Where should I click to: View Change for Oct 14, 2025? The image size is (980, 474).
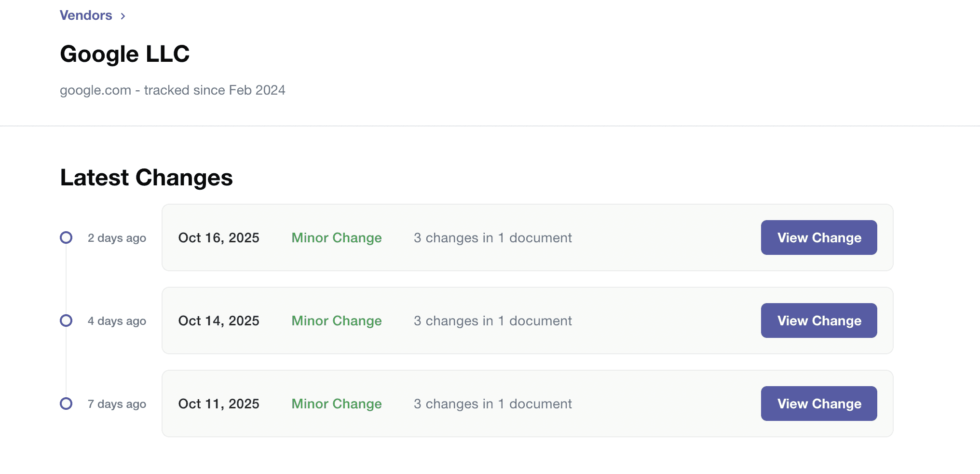coord(819,321)
